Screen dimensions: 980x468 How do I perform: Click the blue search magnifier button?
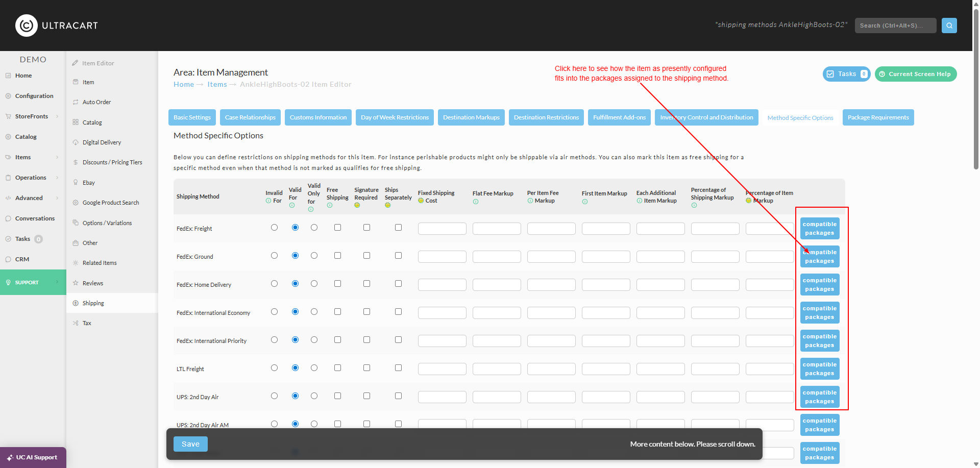tap(949, 26)
